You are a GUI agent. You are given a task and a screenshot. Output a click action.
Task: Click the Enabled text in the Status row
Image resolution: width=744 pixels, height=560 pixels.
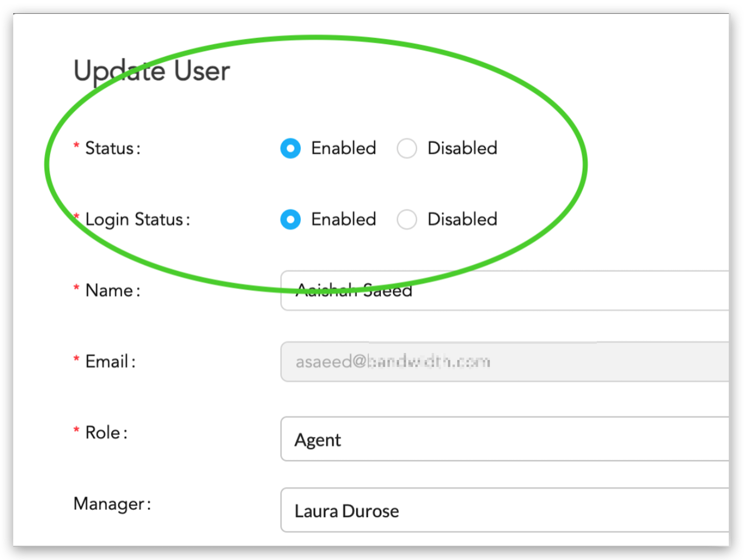tap(343, 148)
